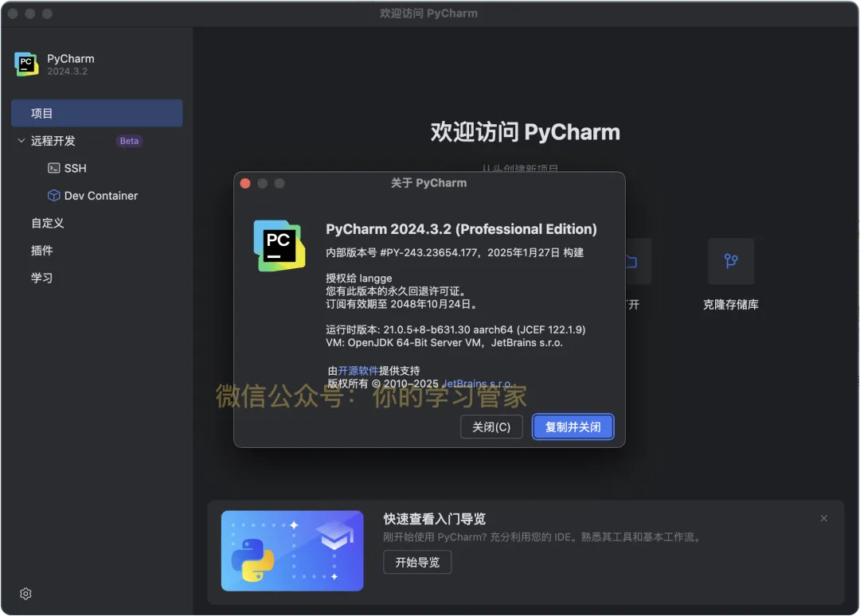Click the onboarding tour Python thumbnail
This screenshot has height=616, width=860.
pos(292,551)
